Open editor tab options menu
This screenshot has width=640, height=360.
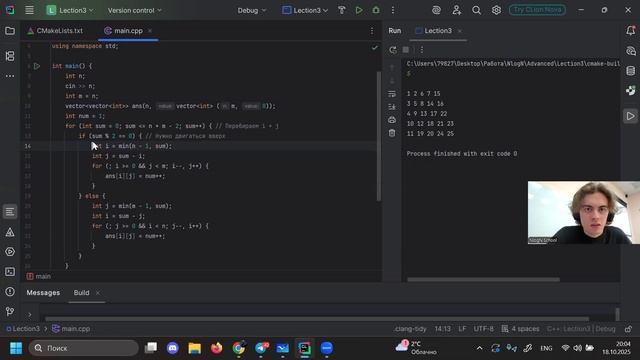point(372,31)
